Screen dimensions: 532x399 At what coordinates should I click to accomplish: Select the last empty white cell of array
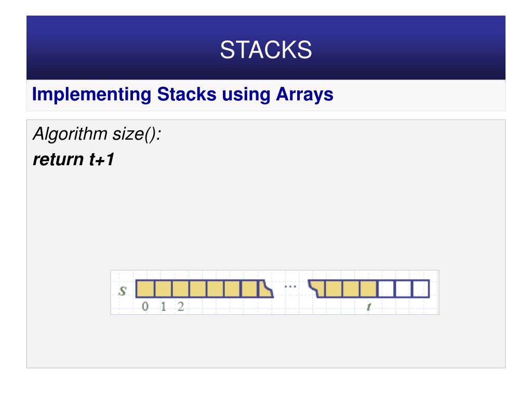(x=421, y=289)
